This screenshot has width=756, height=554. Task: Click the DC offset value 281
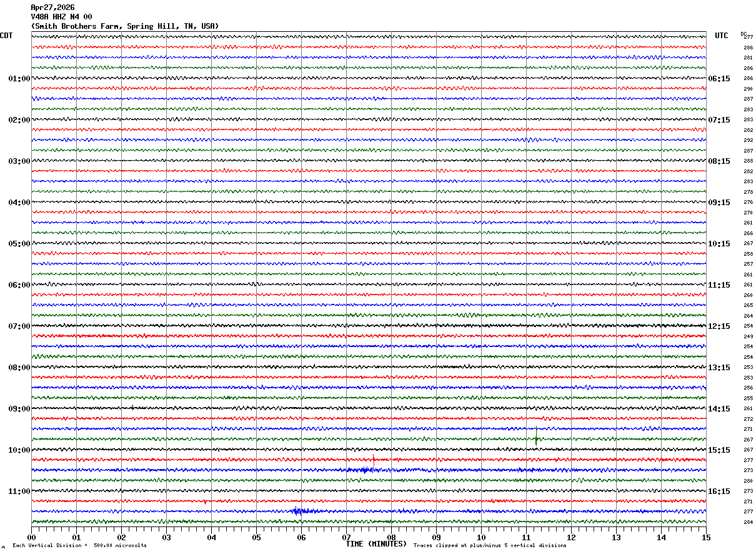point(748,58)
